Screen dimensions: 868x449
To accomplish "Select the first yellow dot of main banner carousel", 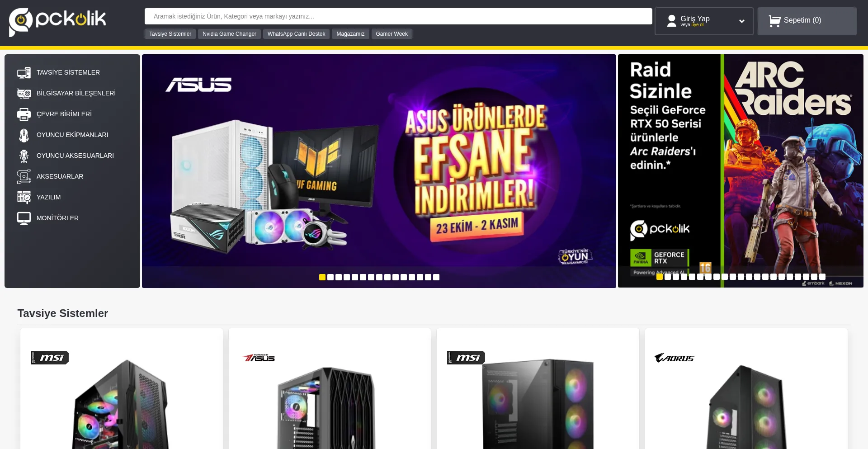I will coord(322,277).
